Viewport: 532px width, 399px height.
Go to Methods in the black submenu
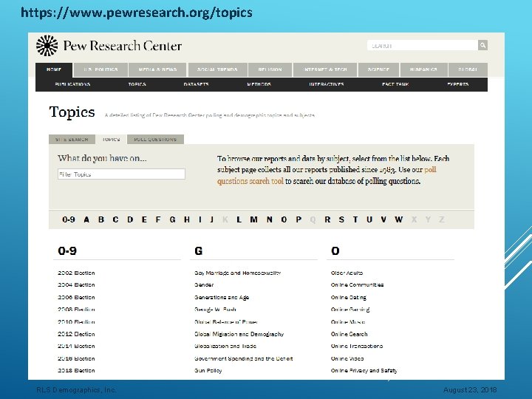point(259,84)
